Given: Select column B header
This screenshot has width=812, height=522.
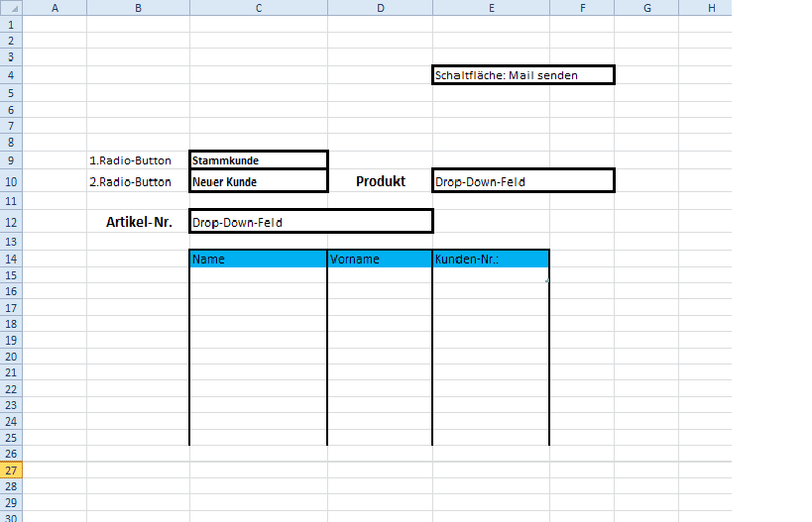Looking at the screenshot, I should point(138,8).
